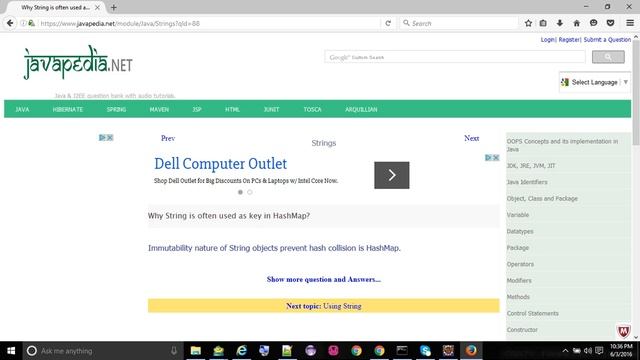Open the command prompt taskbar icon
This screenshot has height=360, width=640.
402,351
